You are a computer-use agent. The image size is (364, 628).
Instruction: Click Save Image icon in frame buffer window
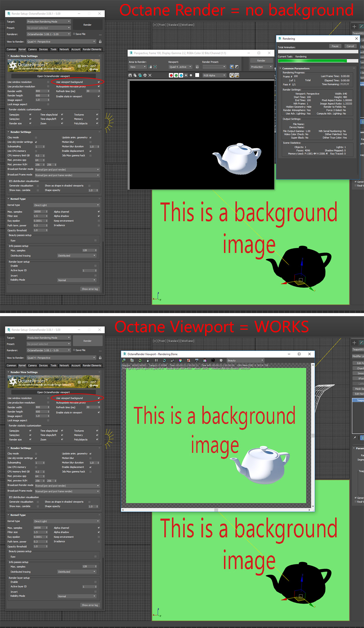click(x=130, y=75)
